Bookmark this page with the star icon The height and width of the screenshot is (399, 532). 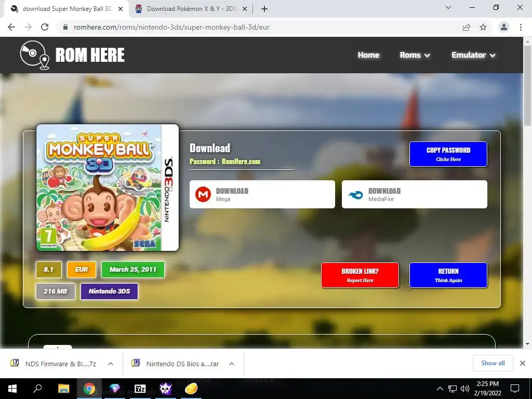coord(483,27)
